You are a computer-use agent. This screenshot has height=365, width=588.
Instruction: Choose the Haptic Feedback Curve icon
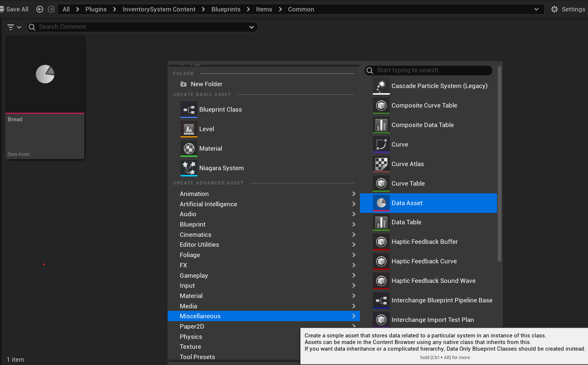[381, 261]
